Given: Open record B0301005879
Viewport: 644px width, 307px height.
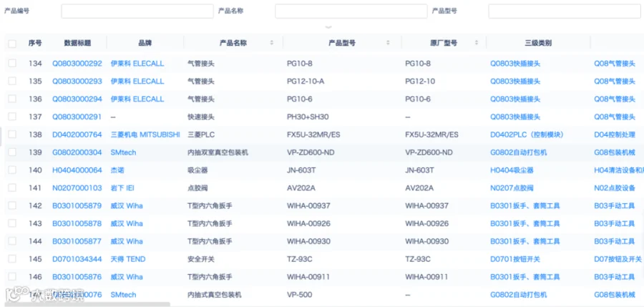Looking at the screenshot, I should (x=77, y=205).
